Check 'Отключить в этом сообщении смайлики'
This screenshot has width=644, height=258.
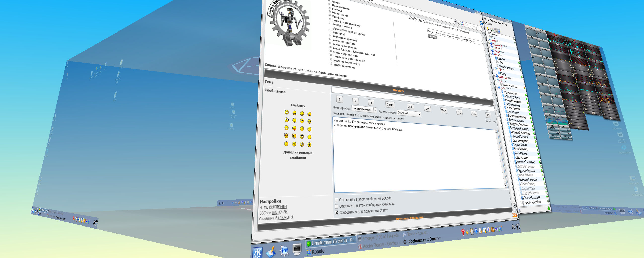(x=337, y=206)
